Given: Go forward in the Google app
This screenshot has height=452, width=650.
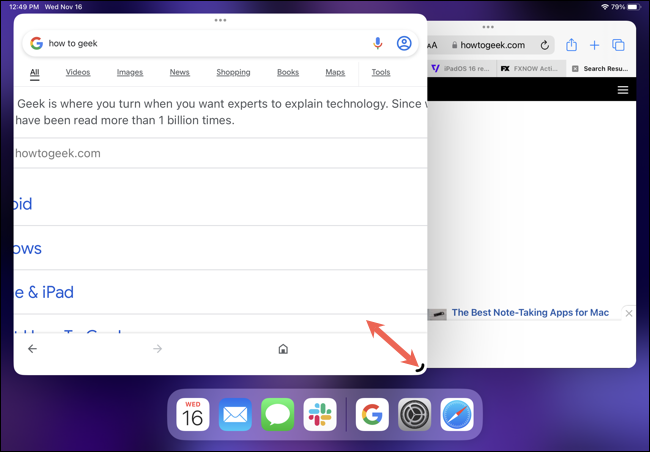Looking at the screenshot, I should pyautogui.click(x=158, y=349).
